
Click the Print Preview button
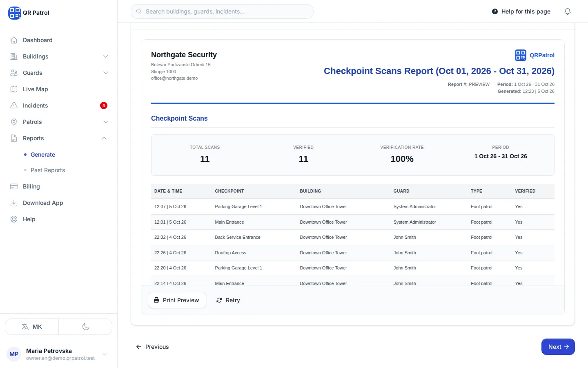pos(177,300)
